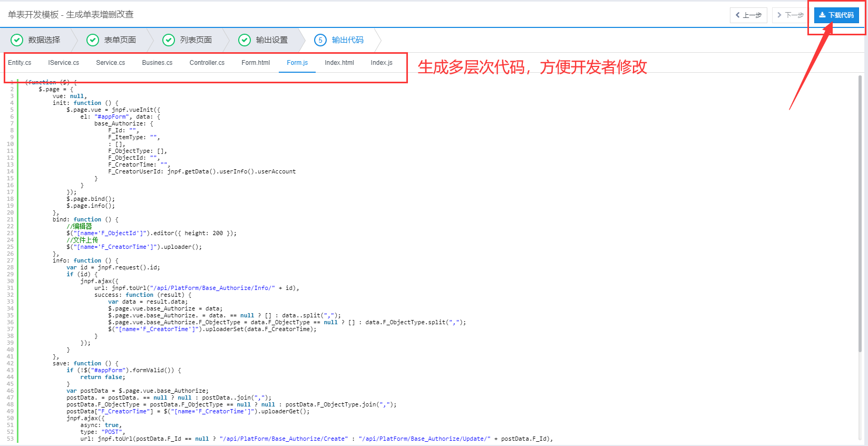Click the 数据选择 step checkmark icon
The image size is (868, 446).
click(x=17, y=40)
